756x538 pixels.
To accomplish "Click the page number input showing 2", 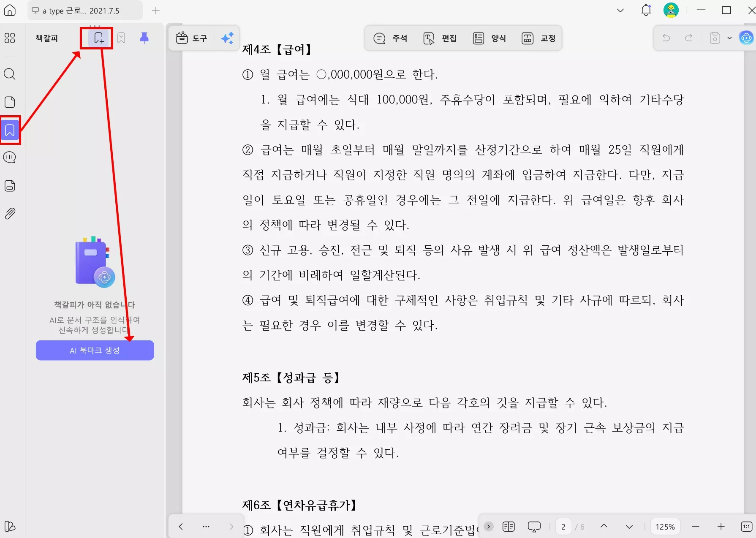I will 563,526.
